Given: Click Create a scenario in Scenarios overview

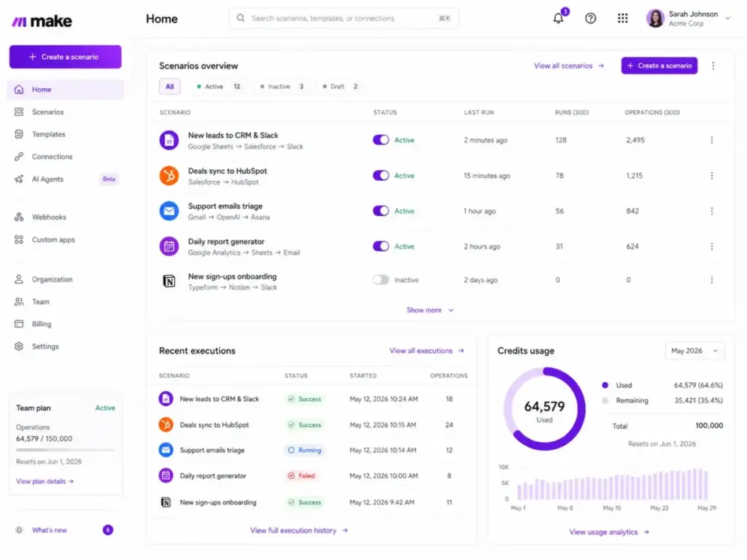Looking at the screenshot, I should [659, 66].
